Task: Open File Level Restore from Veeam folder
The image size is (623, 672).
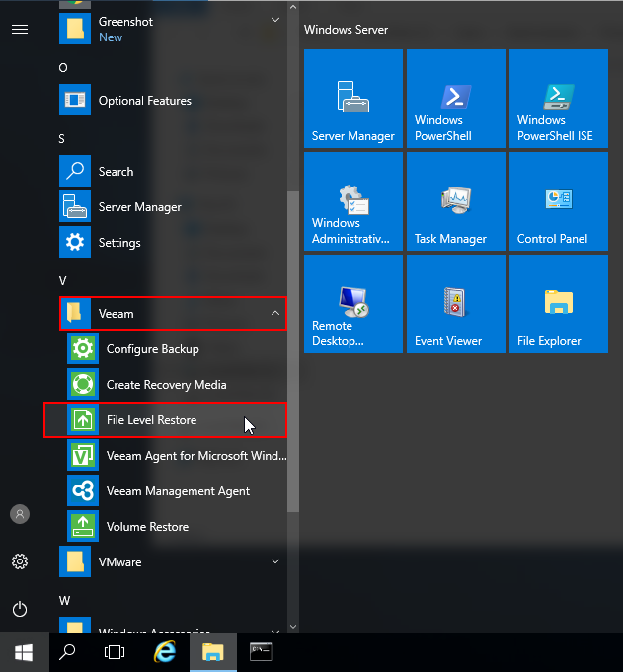Action: (151, 420)
